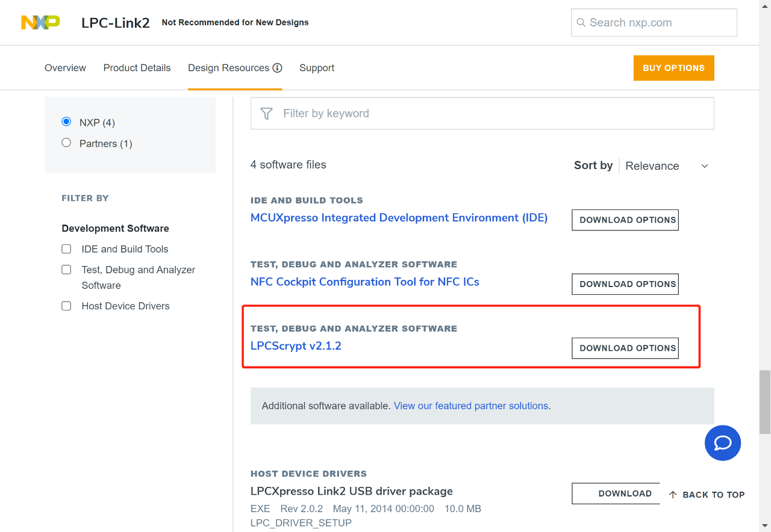The image size is (771, 532).
Task: Open Download Options for NFC Cockpit
Action: pyautogui.click(x=625, y=284)
